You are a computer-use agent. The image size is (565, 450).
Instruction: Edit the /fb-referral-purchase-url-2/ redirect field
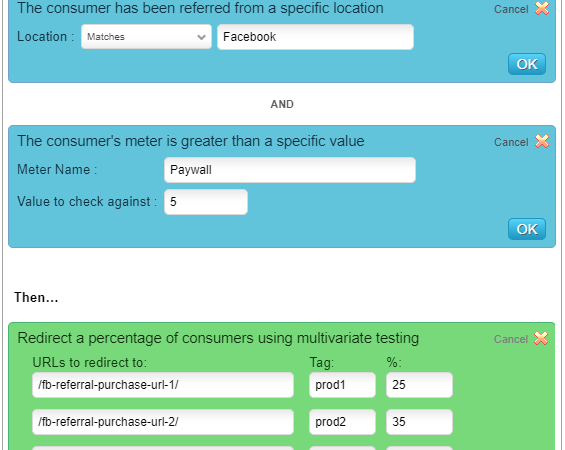click(163, 422)
